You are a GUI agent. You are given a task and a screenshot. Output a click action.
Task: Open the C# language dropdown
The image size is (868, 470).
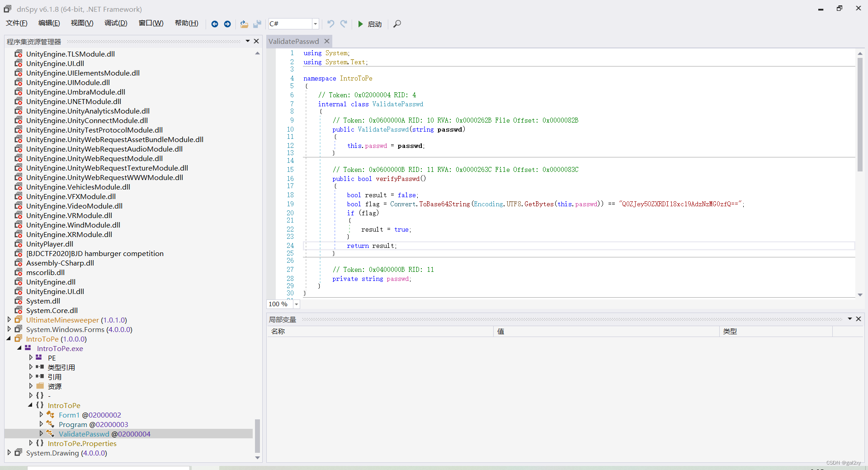pos(316,24)
